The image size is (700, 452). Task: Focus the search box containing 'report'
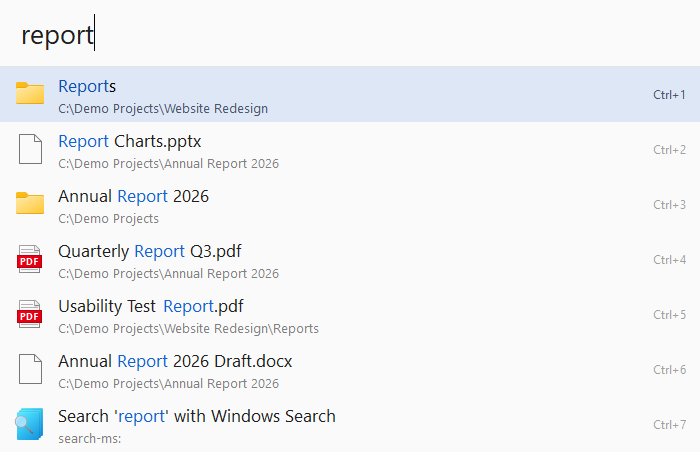click(350, 34)
